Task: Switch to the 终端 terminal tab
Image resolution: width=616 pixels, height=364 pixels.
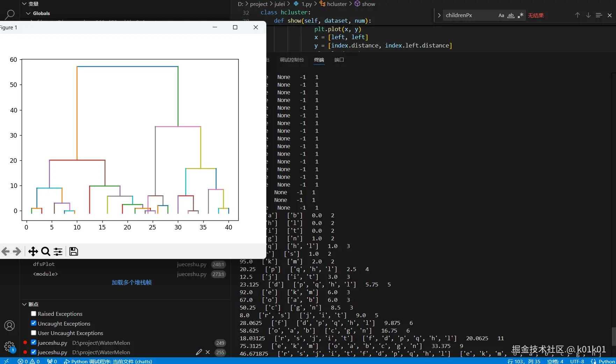Action: (x=319, y=60)
